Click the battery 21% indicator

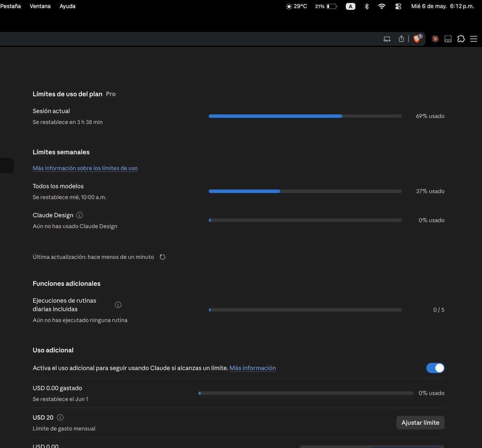point(326,6)
